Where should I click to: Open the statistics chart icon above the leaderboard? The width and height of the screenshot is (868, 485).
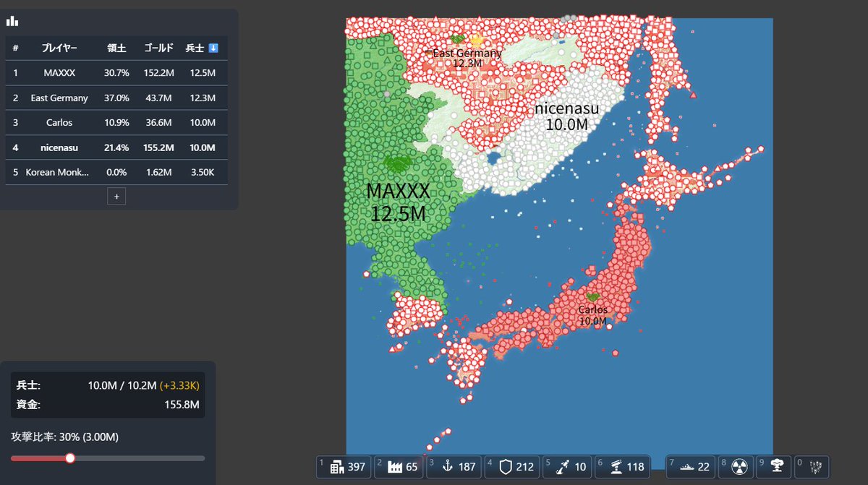click(14, 21)
